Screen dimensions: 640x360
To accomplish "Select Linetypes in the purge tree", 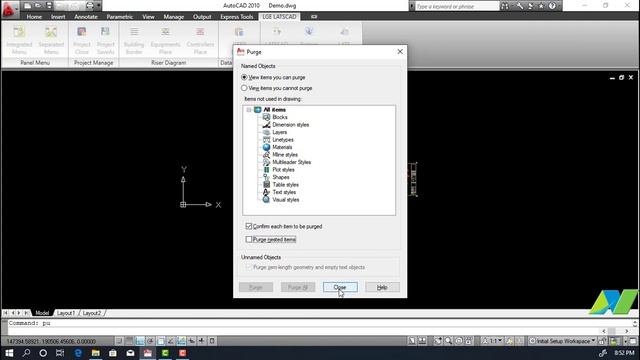I will [283, 140].
